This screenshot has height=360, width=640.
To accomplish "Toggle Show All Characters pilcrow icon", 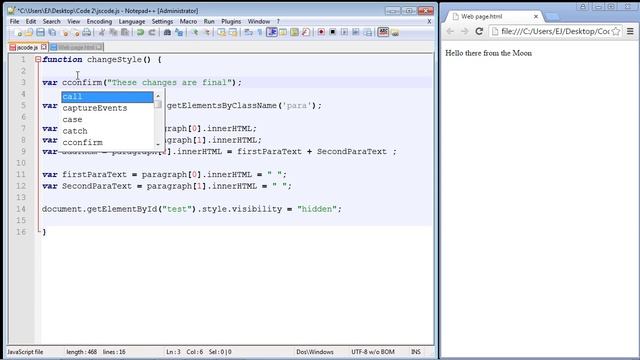I will point(260,32).
